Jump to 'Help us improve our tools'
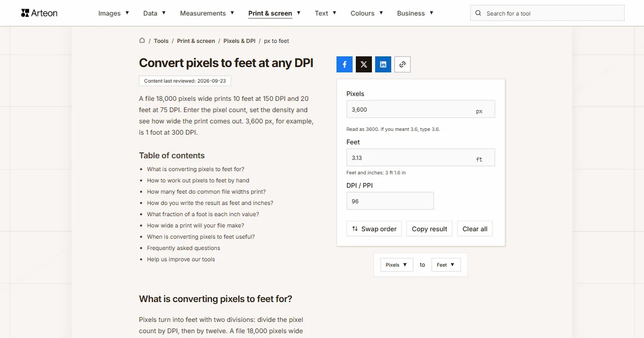 coord(181,259)
